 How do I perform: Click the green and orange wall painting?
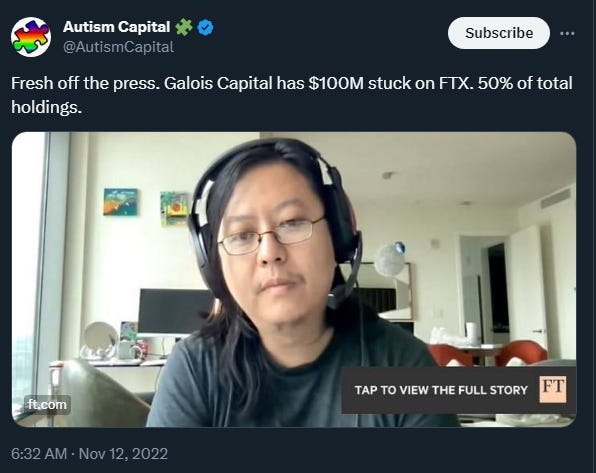coord(175,208)
